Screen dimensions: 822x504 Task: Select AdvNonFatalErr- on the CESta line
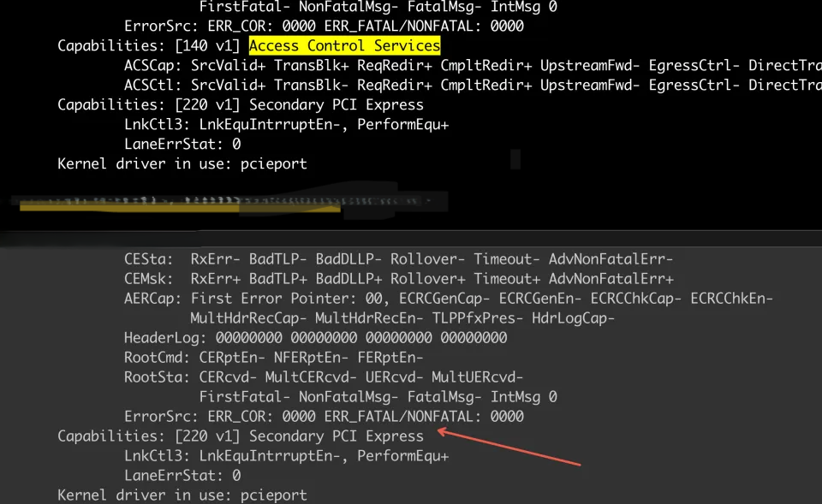[x=611, y=259]
